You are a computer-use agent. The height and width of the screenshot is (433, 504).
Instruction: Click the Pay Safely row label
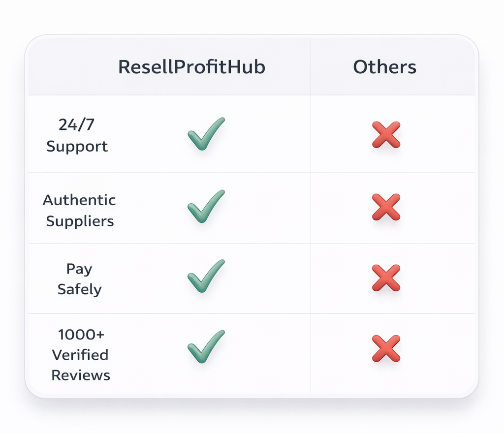coord(79,279)
